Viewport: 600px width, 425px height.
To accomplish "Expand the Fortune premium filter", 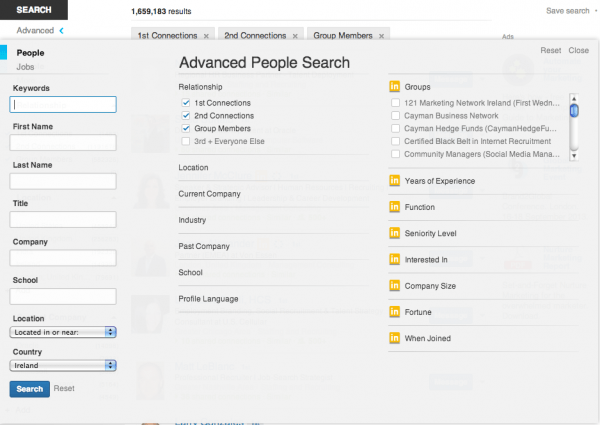I will pyautogui.click(x=418, y=312).
